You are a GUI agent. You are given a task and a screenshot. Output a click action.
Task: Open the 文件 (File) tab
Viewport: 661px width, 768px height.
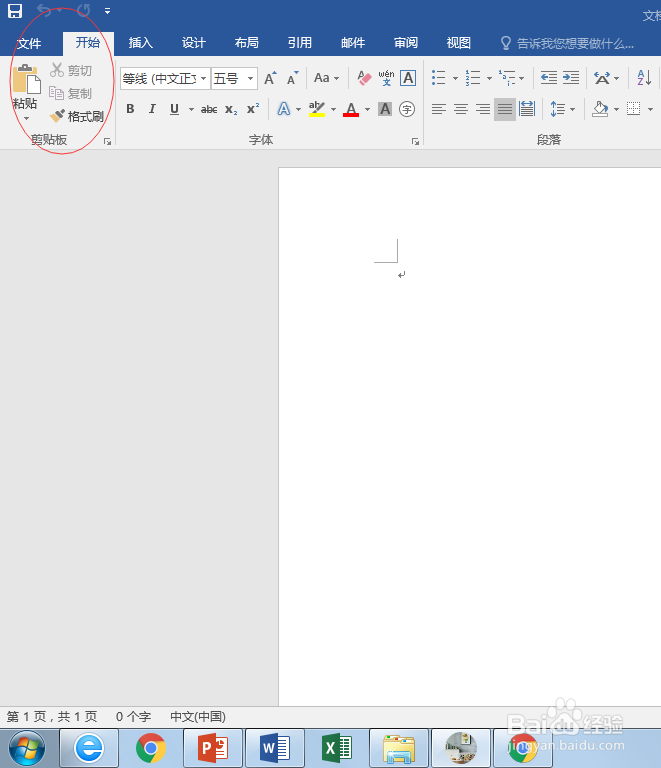[29, 43]
